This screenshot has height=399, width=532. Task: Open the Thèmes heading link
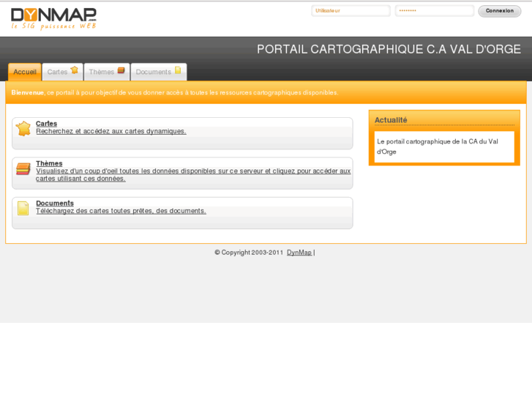tap(49, 163)
